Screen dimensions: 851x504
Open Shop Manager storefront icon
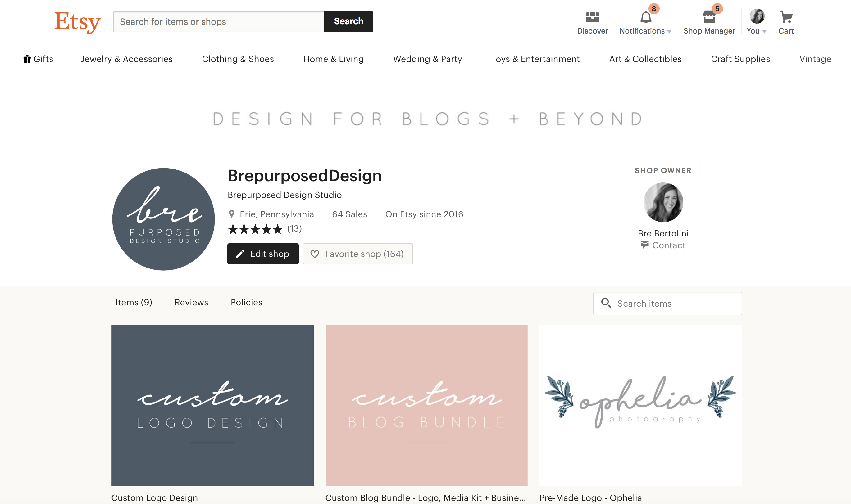tap(709, 17)
